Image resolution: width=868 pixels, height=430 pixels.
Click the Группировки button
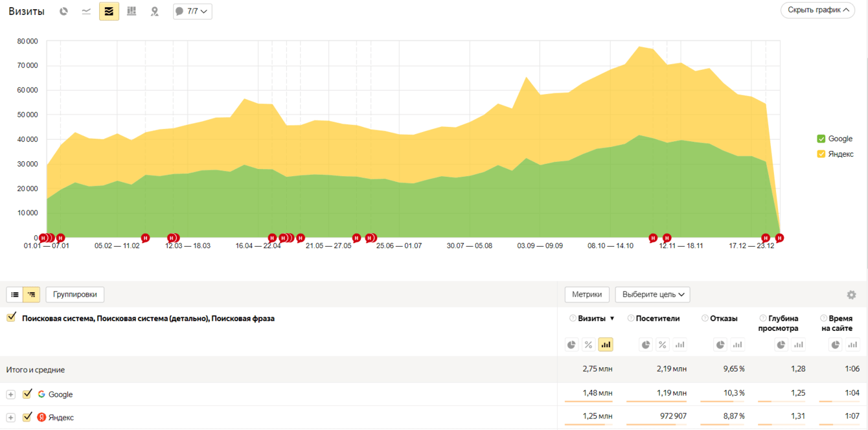[x=75, y=295]
